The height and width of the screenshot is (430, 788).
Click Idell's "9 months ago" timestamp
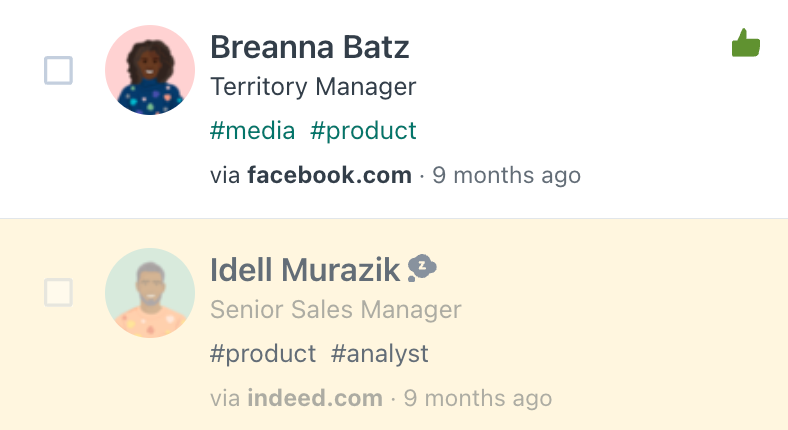(478, 398)
